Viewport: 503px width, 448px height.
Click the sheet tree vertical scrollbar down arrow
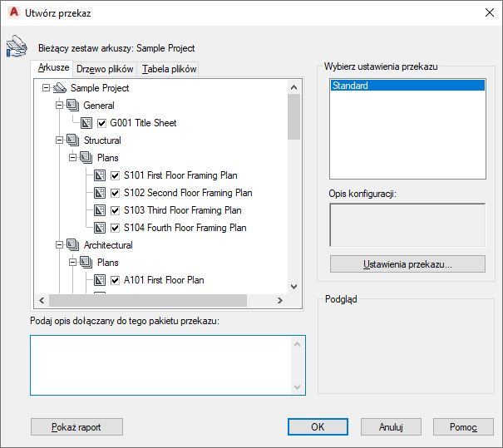293,286
